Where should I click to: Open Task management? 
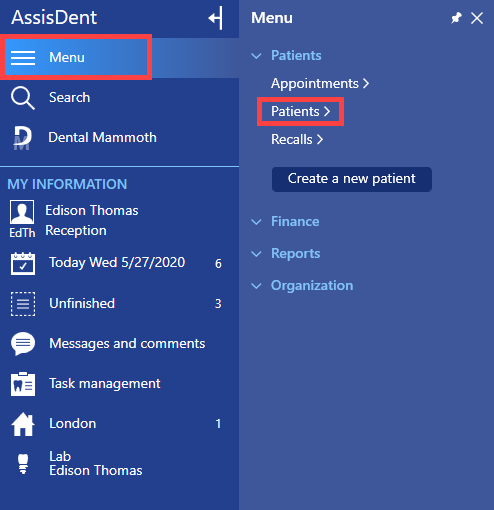[x=105, y=384]
